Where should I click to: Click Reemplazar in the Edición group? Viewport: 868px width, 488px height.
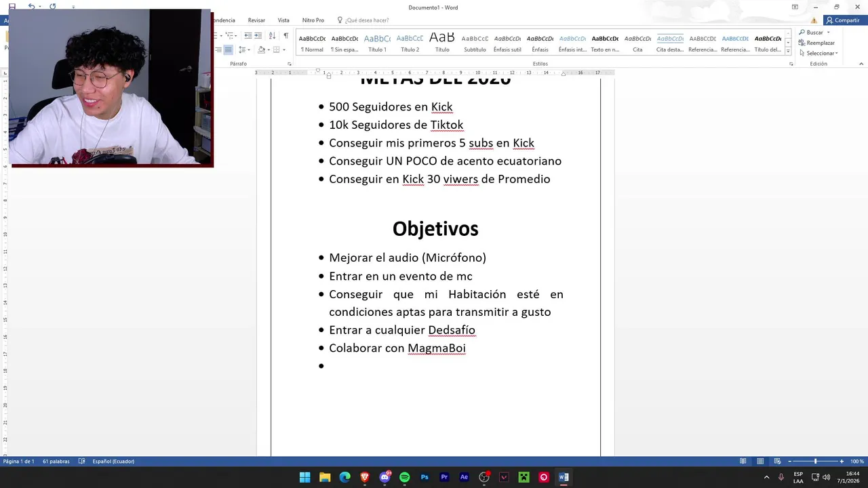coord(816,43)
